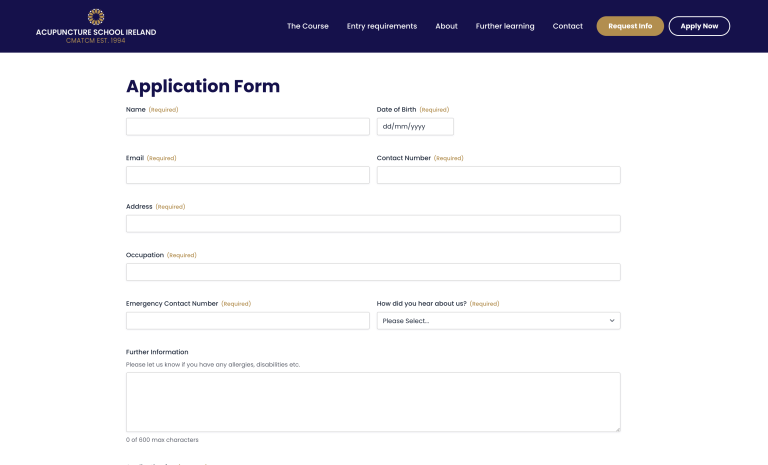The height and width of the screenshot is (465, 768).
Task: Click the Date of Birth date field
Action: coord(414,127)
